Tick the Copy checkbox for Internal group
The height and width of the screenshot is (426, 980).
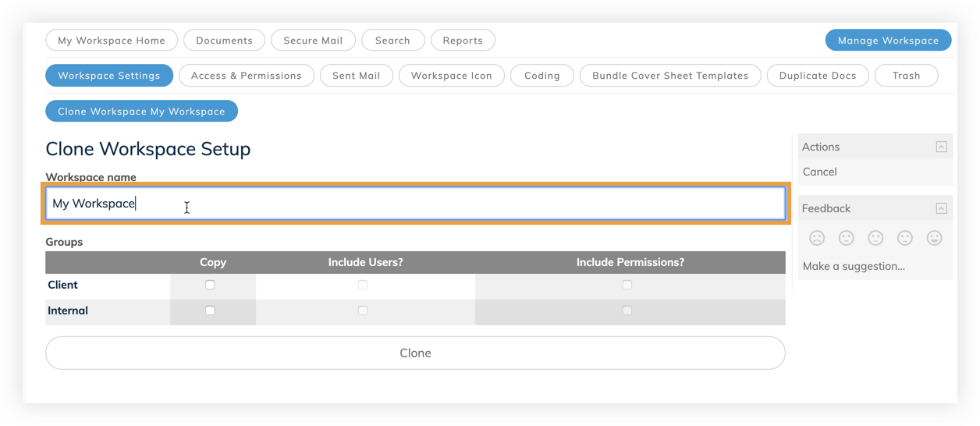click(210, 311)
